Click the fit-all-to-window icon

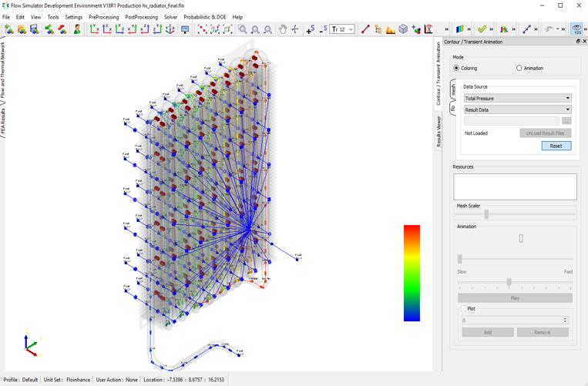(203, 29)
